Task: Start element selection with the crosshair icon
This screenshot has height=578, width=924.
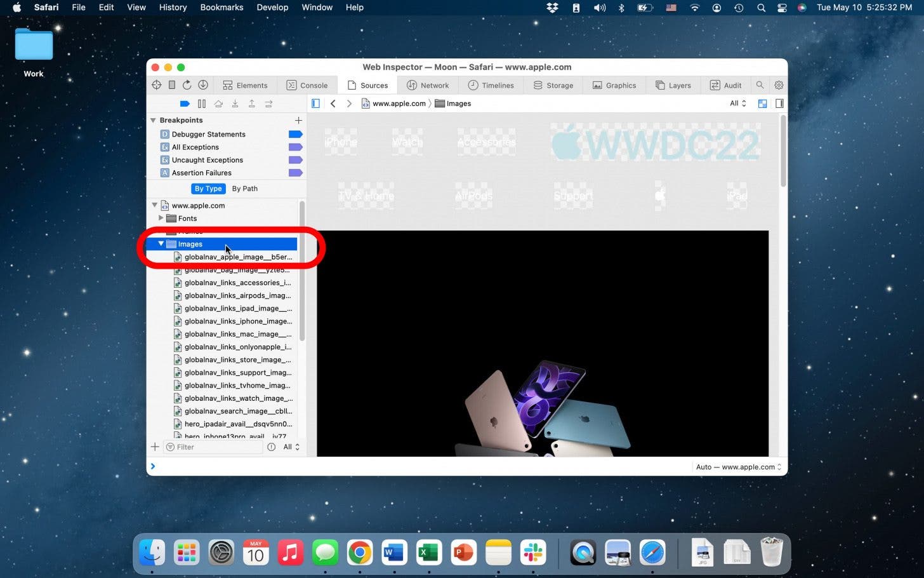Action: tap(157, 85)
